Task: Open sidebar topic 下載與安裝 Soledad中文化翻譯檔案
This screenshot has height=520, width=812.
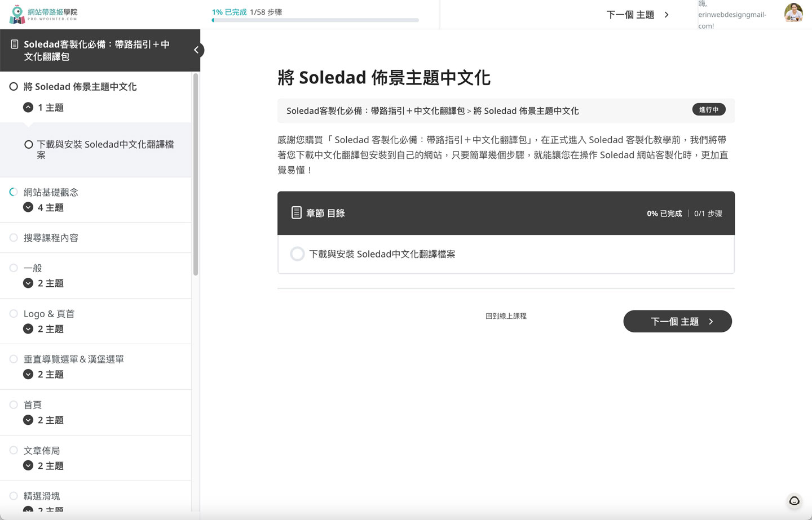Action: point(105,149)
